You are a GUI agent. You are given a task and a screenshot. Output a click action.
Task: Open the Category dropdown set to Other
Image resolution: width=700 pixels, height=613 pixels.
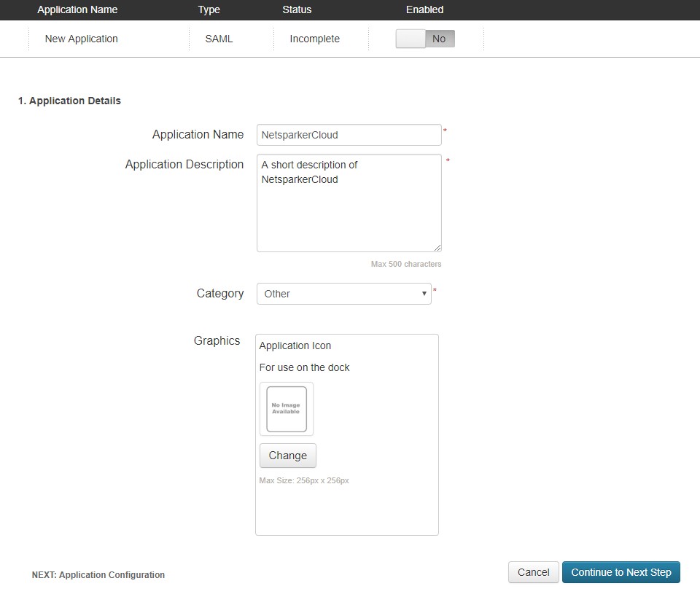coord(343,294)
